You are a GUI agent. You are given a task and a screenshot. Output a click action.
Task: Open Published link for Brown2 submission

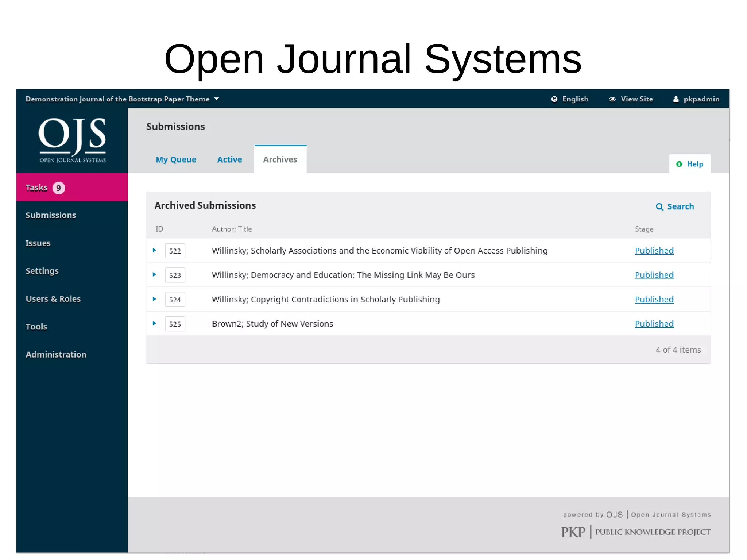click(654, 324)
